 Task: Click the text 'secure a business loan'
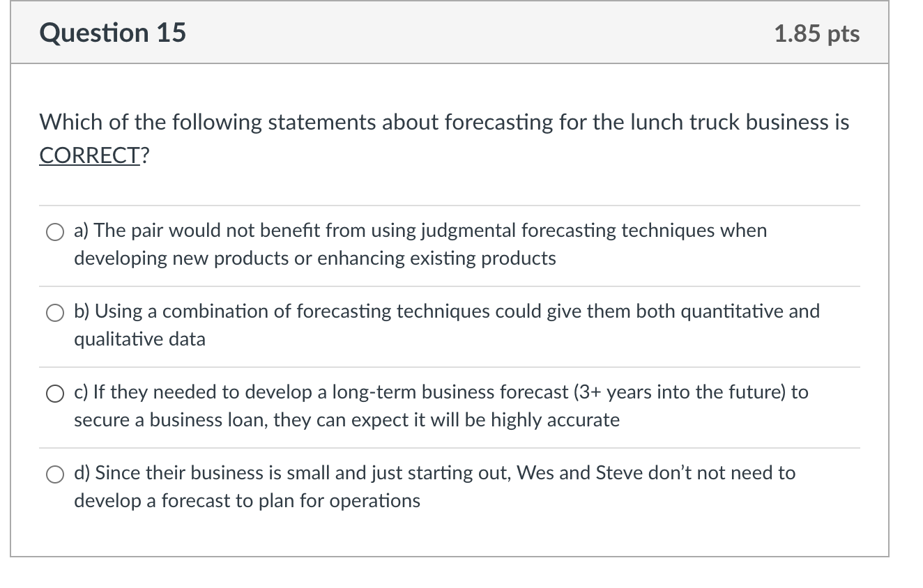[x=162, y=419]
